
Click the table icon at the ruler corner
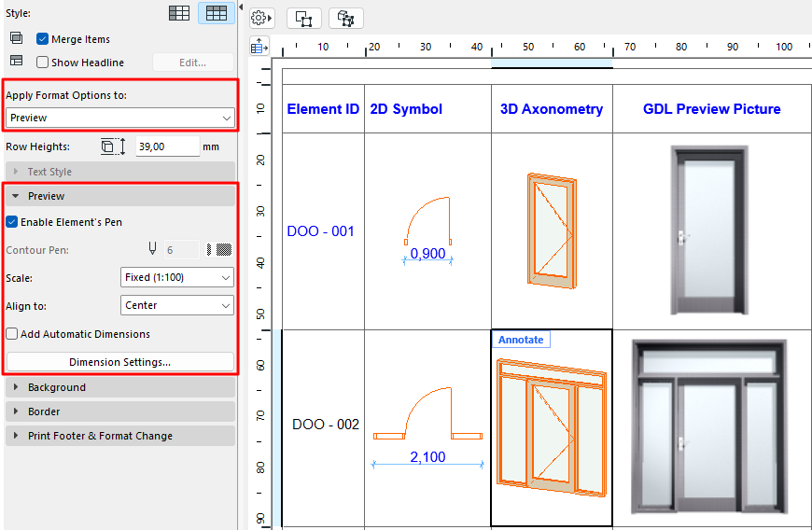coord(259,47)
